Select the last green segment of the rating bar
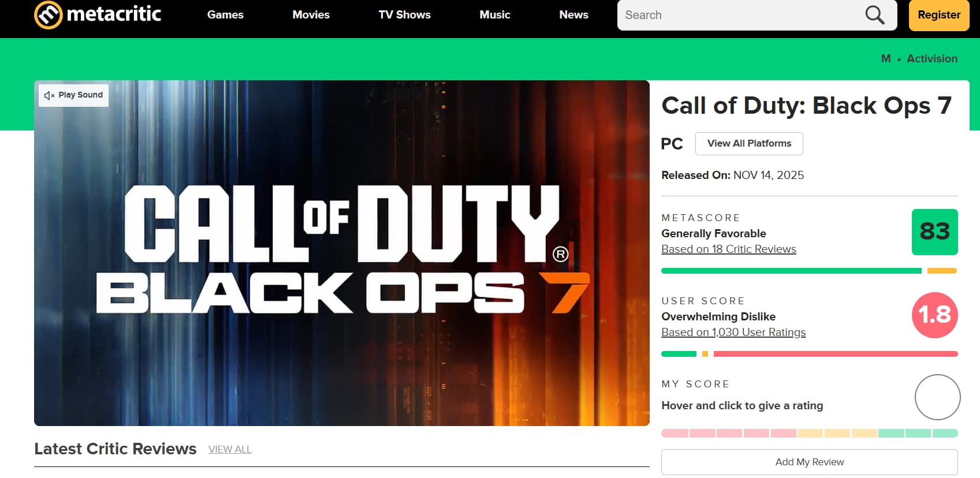This screenshot has height=478, width=980. pos(945,434)
